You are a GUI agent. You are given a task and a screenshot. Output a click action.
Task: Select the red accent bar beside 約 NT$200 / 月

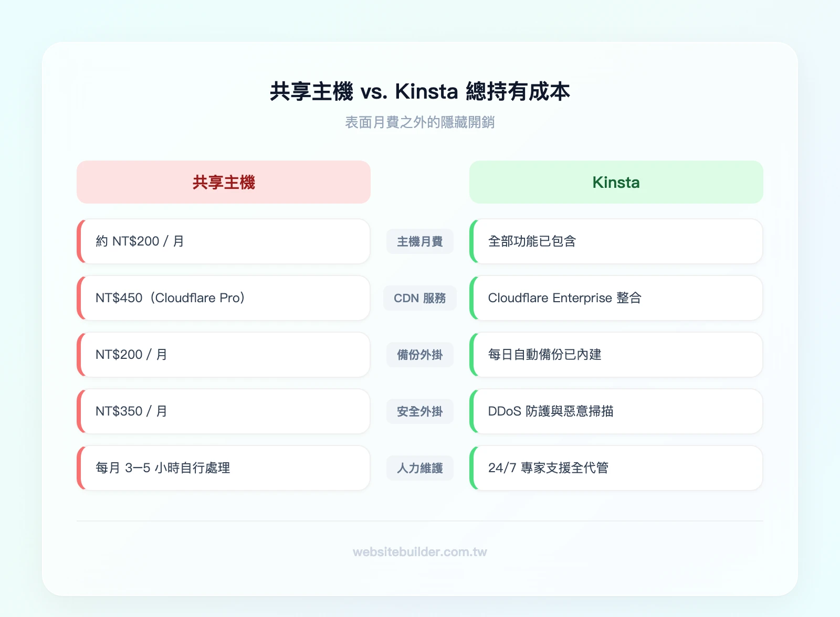[80, 241]
